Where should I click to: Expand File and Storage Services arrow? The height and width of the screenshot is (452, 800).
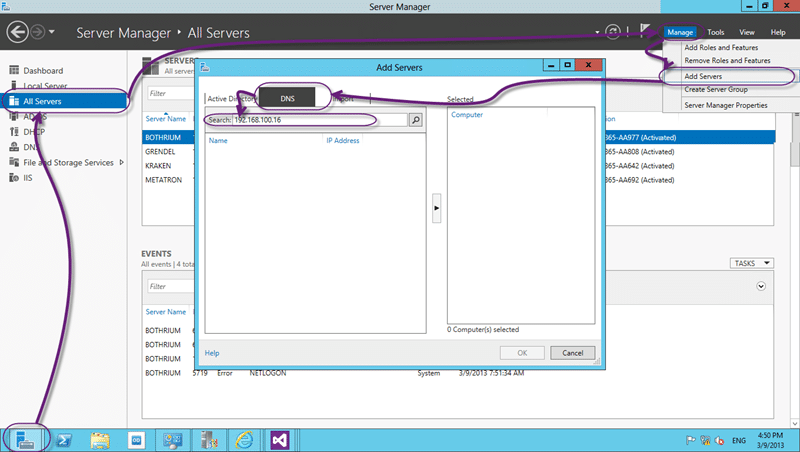point(121,162)
